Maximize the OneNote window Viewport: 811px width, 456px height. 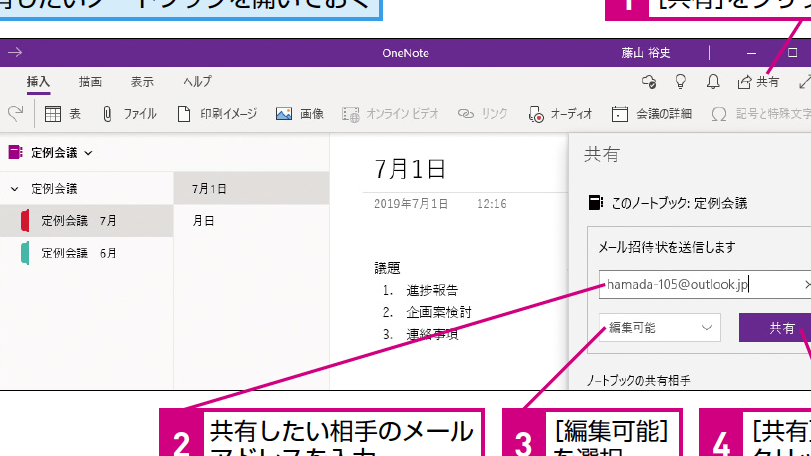tap(792, 52)
